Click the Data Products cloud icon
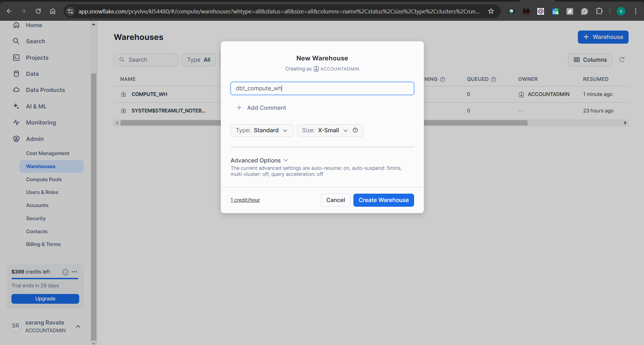 [x=16, y=90]
